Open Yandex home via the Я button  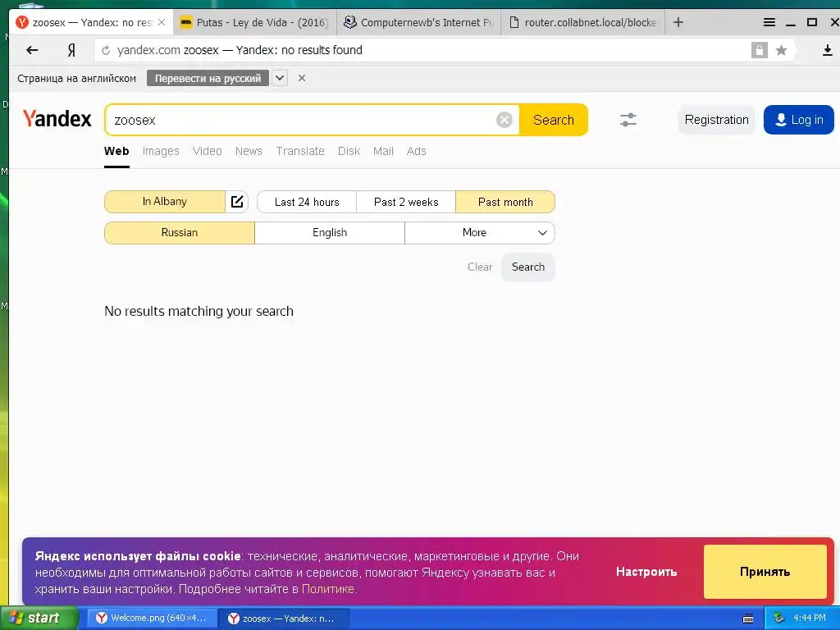pos(71,50)
